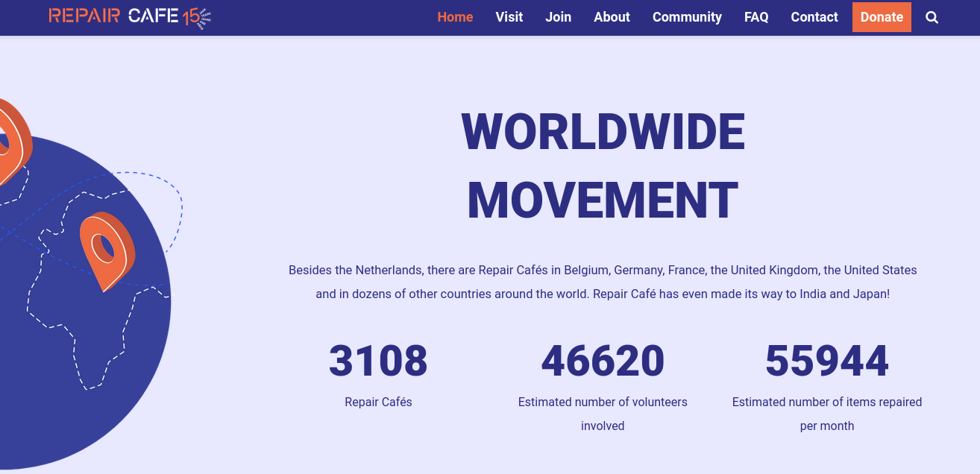This screenshot has width=980, height=474.
Task: Click the orange map pin on the globe
Action: 107,250
